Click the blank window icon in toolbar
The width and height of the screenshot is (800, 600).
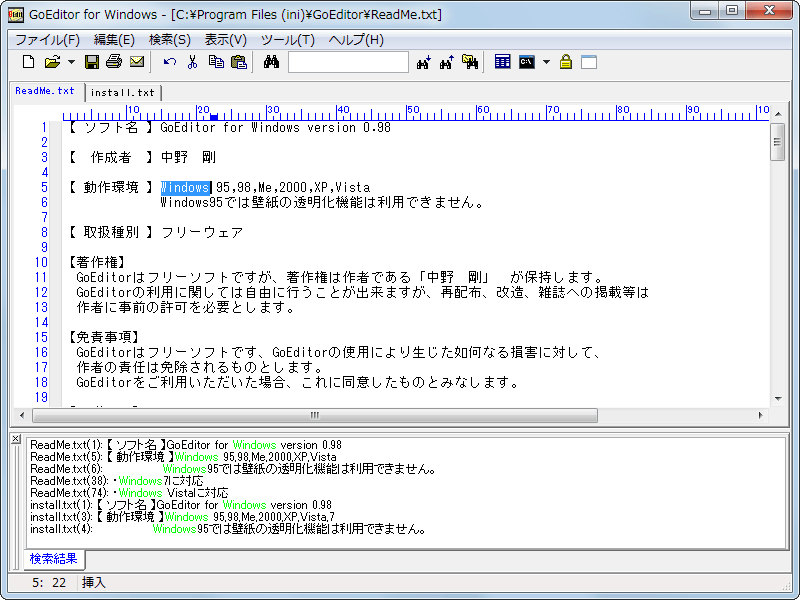click(x=589, y=62)
